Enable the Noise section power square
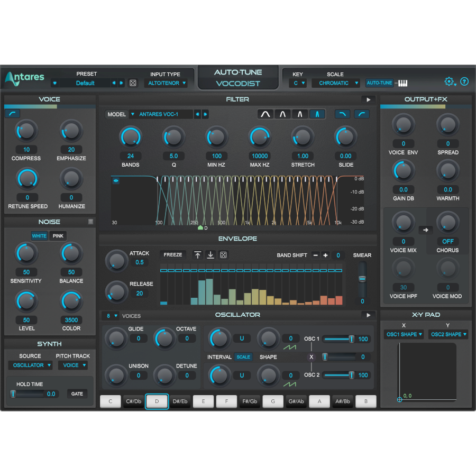 90,222
